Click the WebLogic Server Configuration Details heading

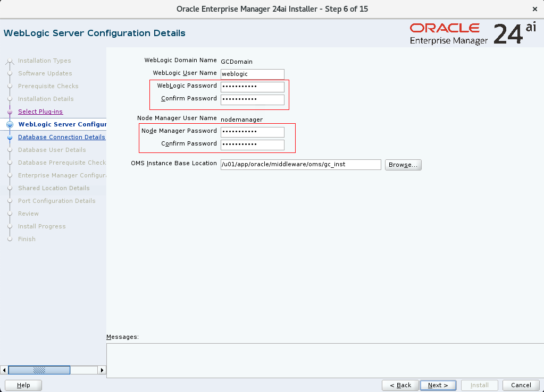pos(94,33)
